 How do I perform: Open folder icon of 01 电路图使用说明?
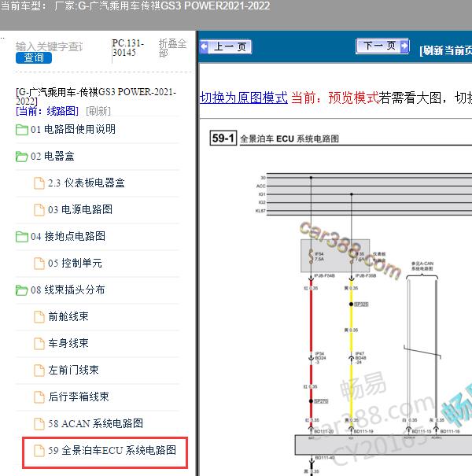[22, 130]
